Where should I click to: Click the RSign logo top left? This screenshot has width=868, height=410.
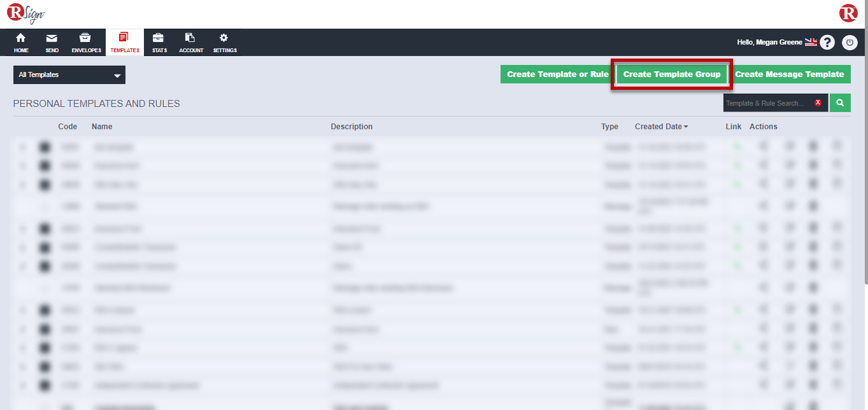[x=24, y=13]
